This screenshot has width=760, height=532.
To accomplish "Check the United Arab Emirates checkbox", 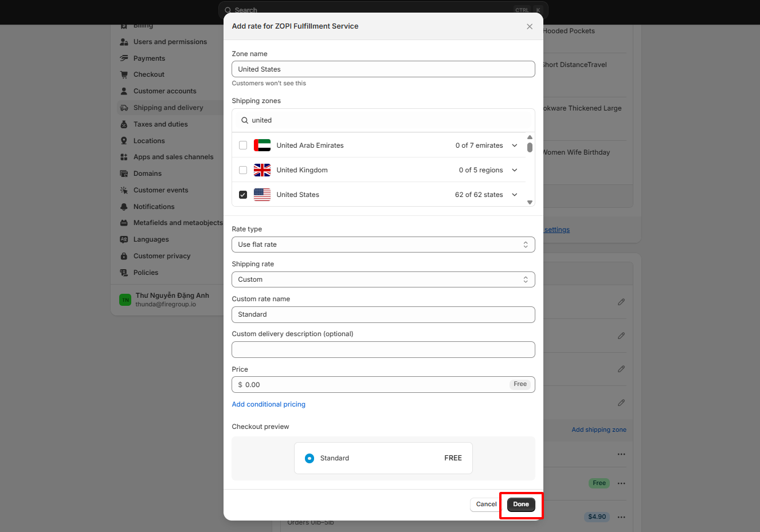I will [x=243, y=145].
